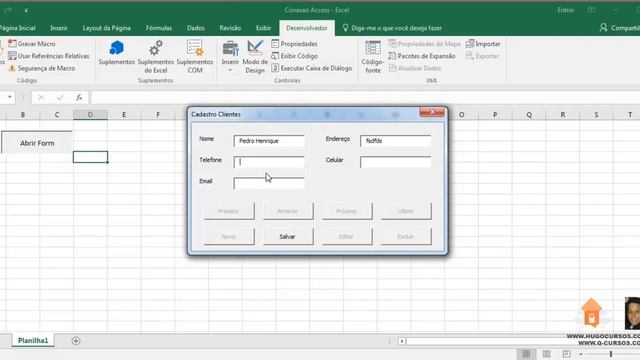The image size is (640, 360).
Task: Click the XML Importar button
Action: pos(483,44)
